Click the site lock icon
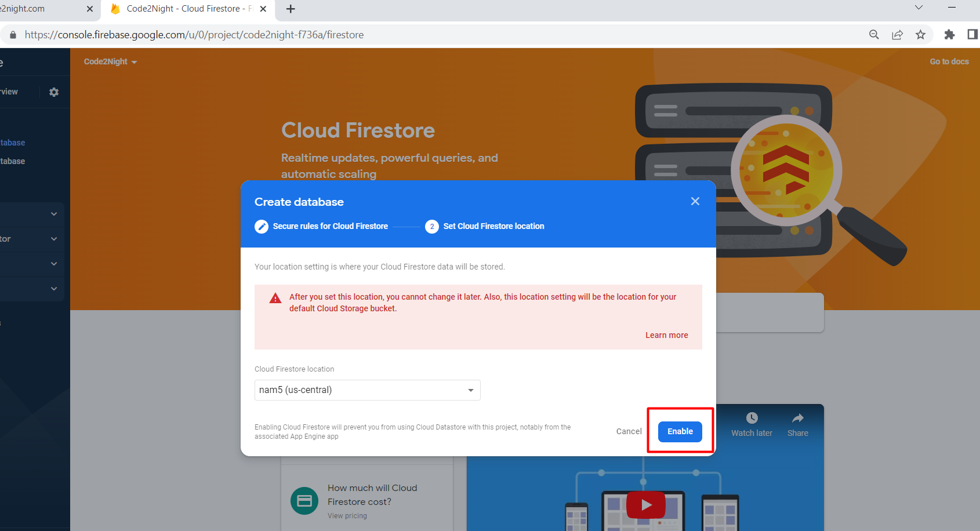 click(13, 35)
